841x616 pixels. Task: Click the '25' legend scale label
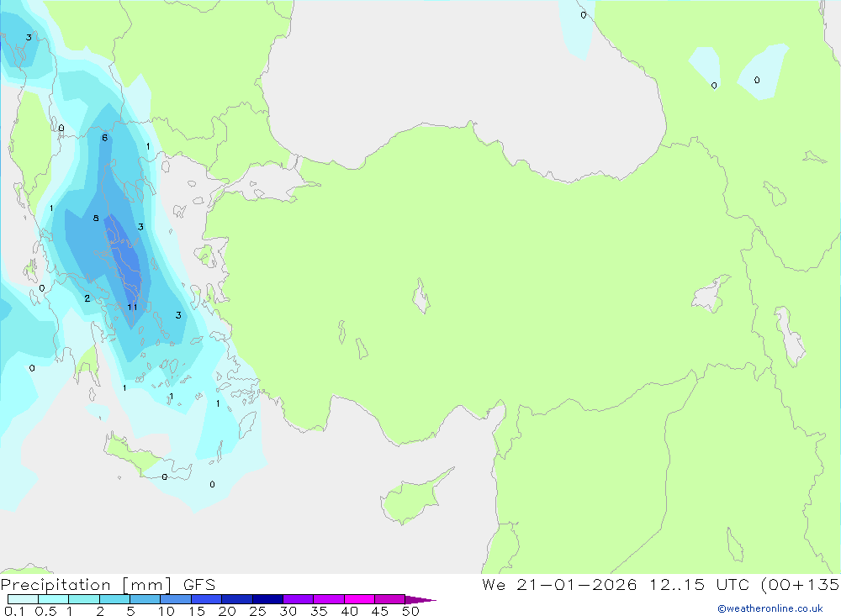(257, 611)
